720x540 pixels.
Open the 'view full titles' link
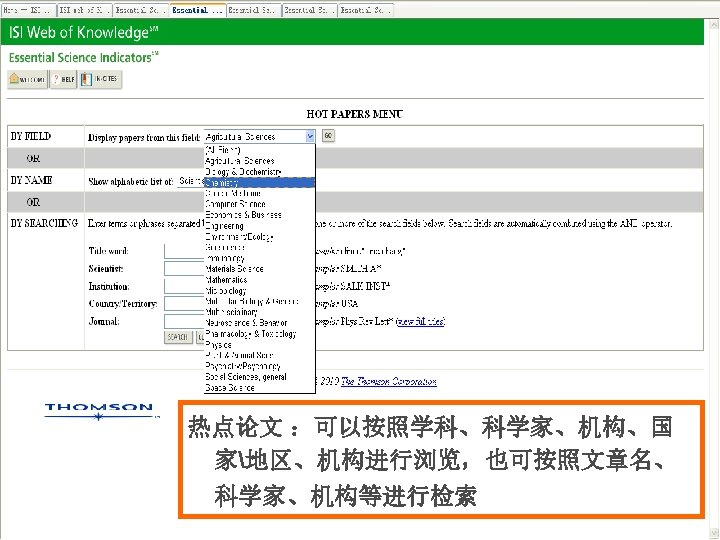pos(421,321)
